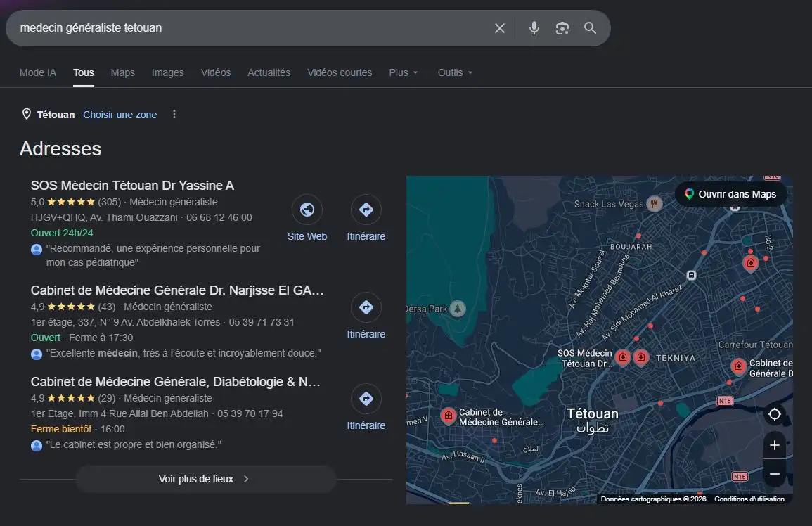
Task: Select the SOS Médecin Tétouan map pin
Action: click(x=623, y=357)
